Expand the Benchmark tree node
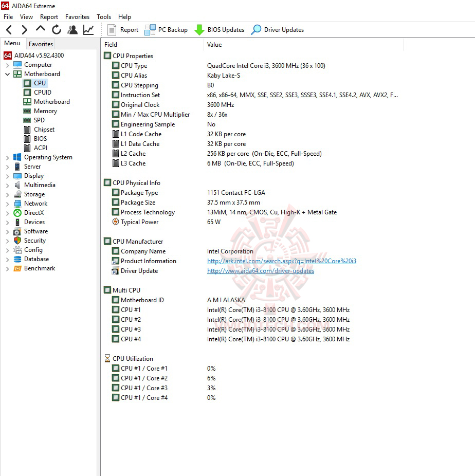This screenshot has height=476, width=475. click(x=8, y=269)
